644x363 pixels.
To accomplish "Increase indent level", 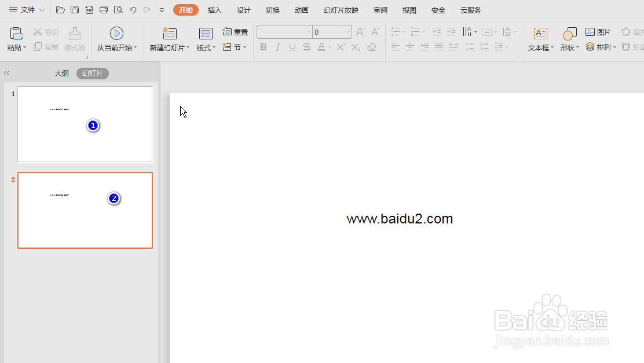I will coord(451,32).
